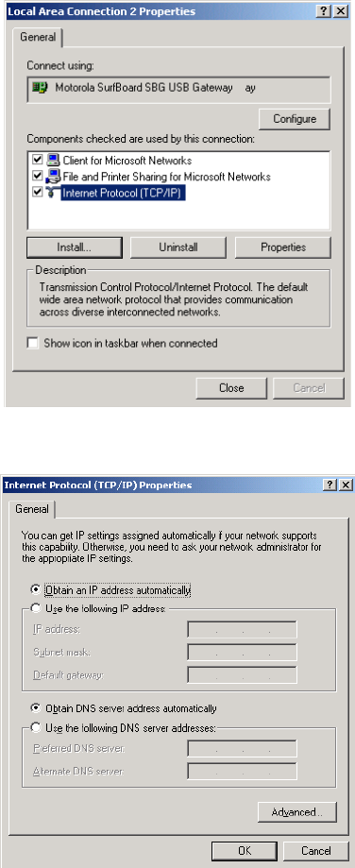The height and width of the screenshot is (868, 355).
Task: Open the Advanced TCP/IP settings
Action: click(x=297, y=812)
